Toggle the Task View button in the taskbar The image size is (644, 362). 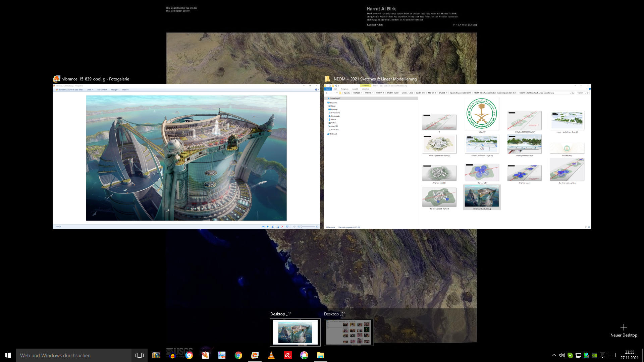(140, 355)
